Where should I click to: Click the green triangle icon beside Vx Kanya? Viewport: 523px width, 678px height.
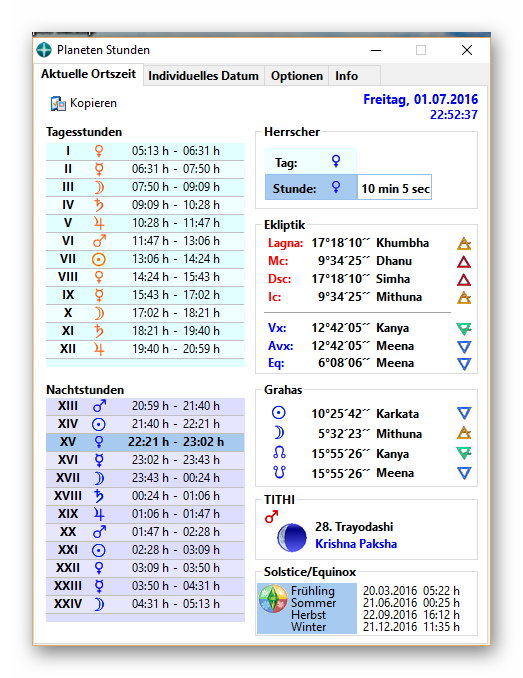[464, 329]
